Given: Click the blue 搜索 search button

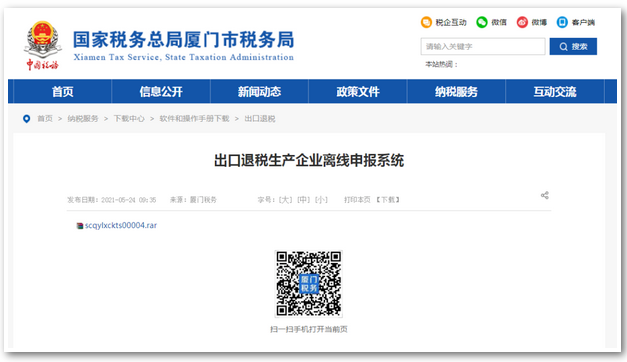Looking at the screenshot, I should tap(573, 46).
